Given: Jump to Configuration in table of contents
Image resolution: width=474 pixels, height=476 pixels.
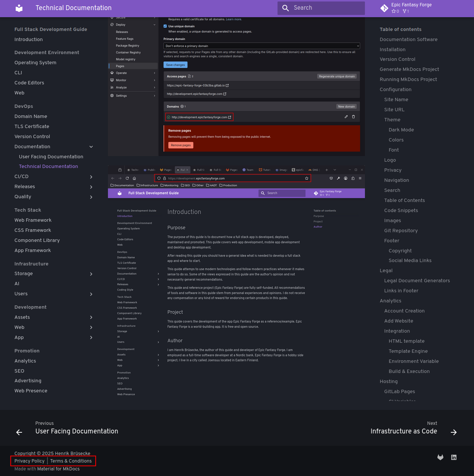Looking at the screenshot, I should click(396, 90).
